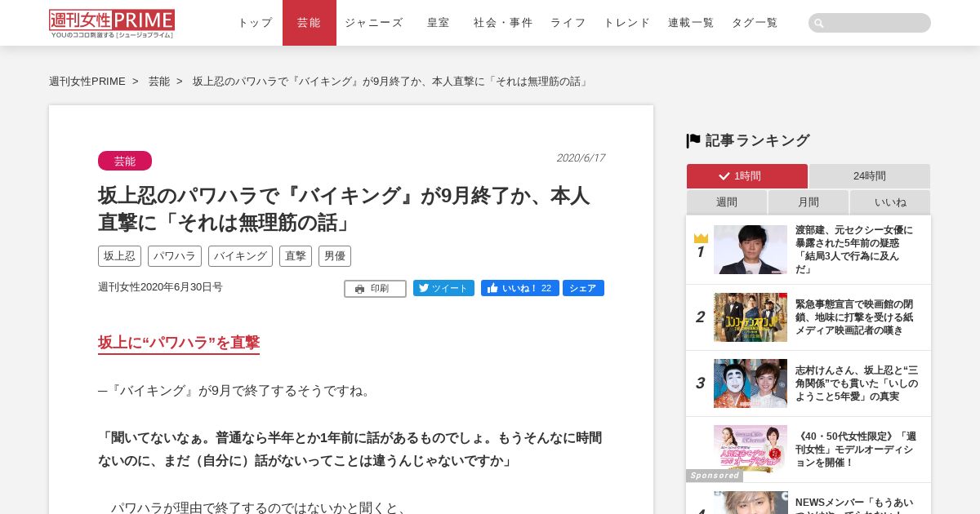The width and height of the screenshot is (980, 514).
Task: Open the 志村けん article thumbnail
Action: click(x=751, y=383)
